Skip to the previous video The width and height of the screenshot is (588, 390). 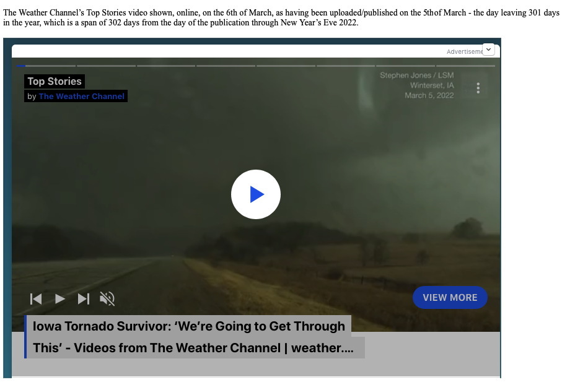(x=36, y=299)
